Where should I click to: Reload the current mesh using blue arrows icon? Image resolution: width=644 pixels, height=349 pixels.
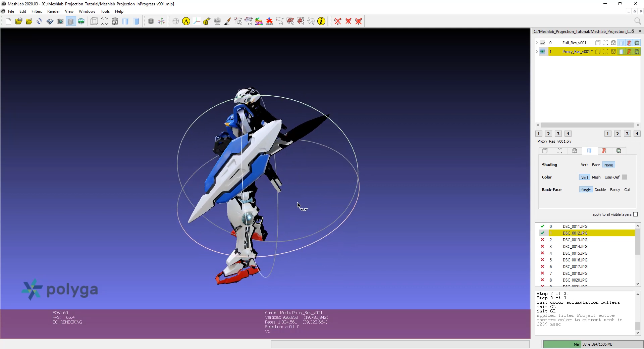pos(40,21)
